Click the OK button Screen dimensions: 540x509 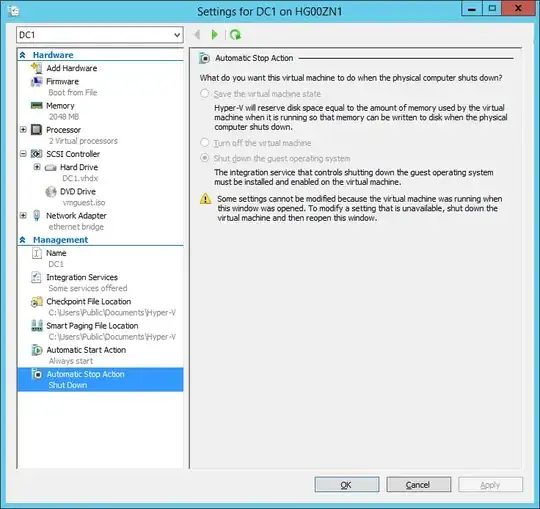tap(346, 485)
